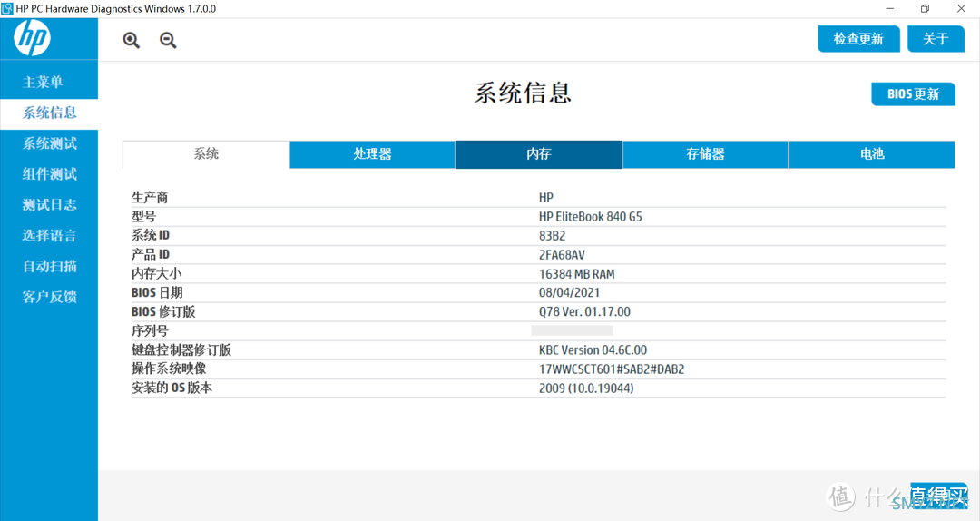Switch to the 内存 tab
The width and height of the screenshot is (980, 521).
[x=539, y=154]
